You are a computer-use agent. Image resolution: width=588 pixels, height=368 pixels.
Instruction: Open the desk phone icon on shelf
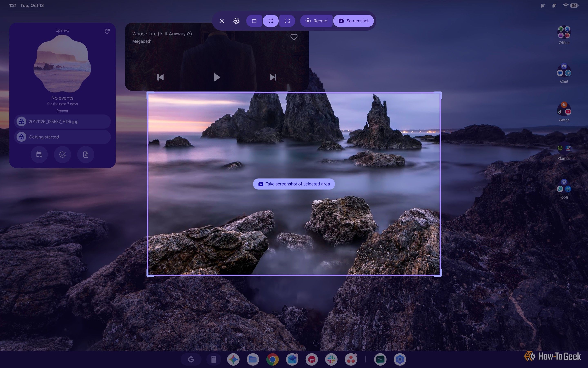click(x=214, y=359)
